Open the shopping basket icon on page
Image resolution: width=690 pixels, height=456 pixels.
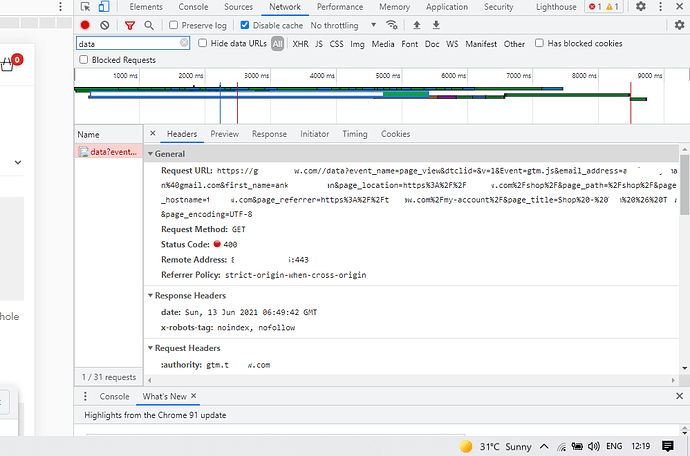(7, 65)
